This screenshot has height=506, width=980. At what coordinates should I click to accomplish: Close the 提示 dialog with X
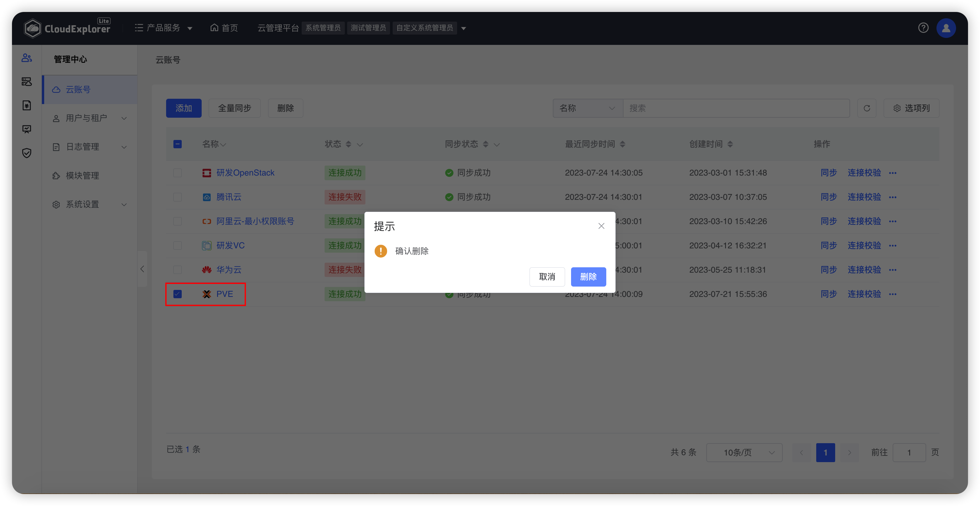601,226
